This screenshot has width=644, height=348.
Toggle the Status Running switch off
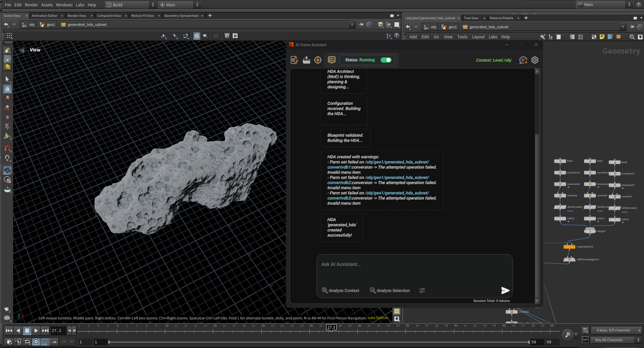(386, 60)
